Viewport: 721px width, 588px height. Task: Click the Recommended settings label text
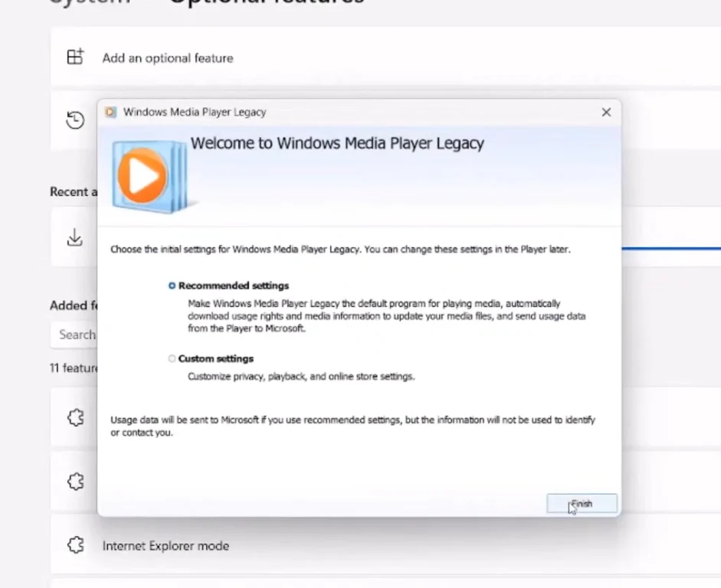tap(234, 286)
